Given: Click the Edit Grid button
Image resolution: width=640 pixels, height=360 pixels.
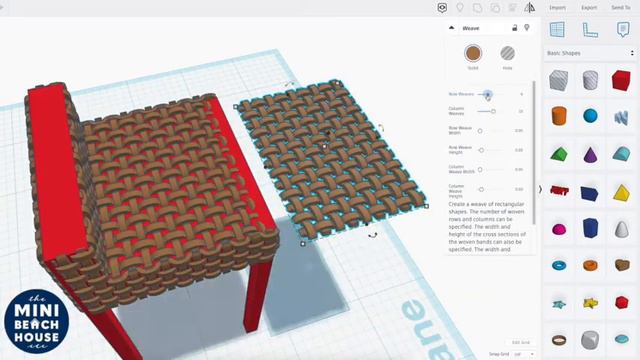Looking at the screenshot, I should click(521, 342).
